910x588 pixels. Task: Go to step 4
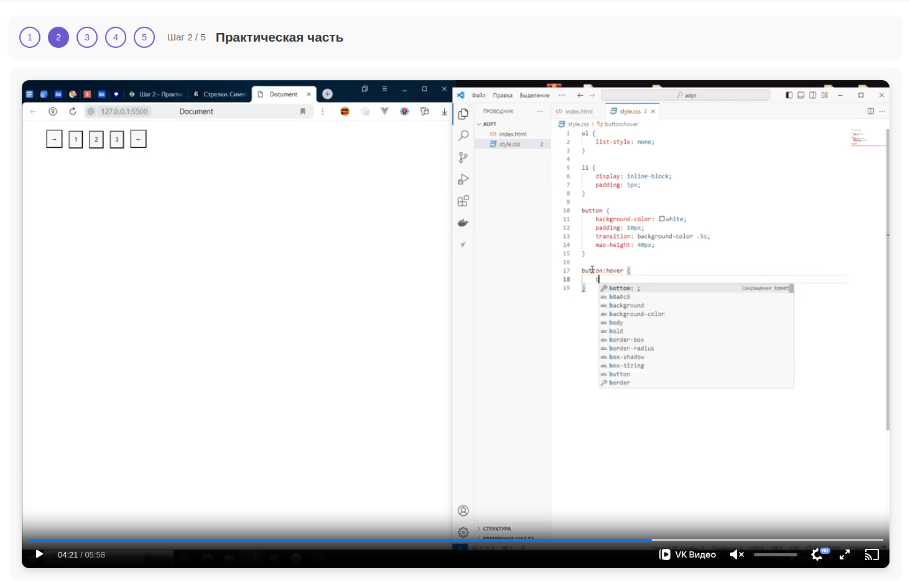point(116,37)
